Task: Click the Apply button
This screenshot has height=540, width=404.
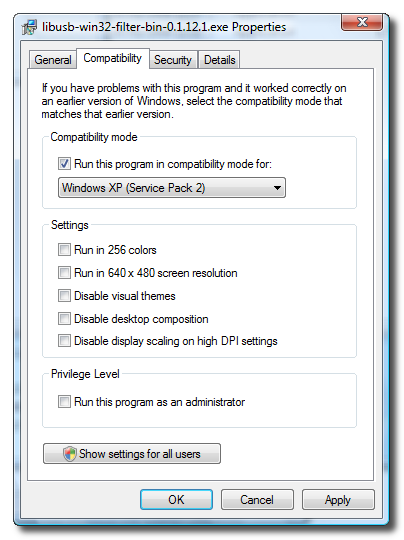Action: click(338, 499)
